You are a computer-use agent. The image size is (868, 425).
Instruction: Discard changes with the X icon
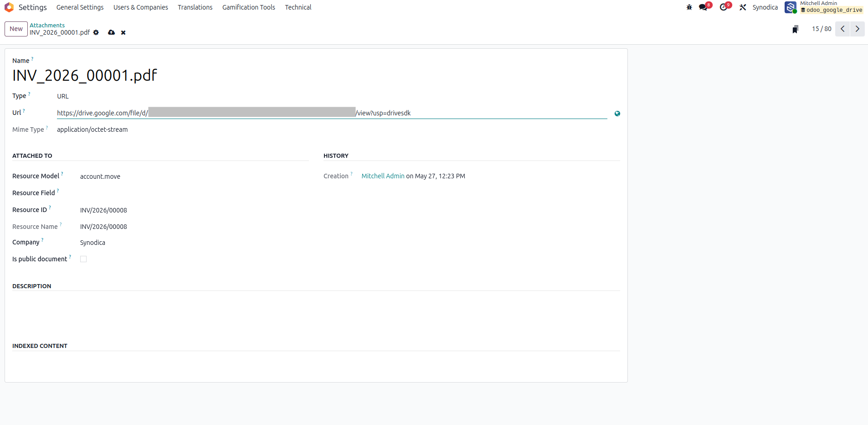pyautogui.click(x=123, y=33)
